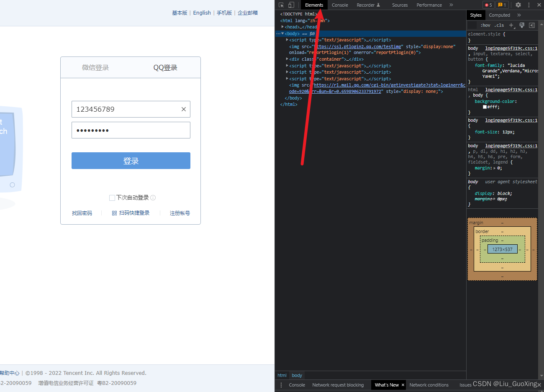Expand the first script node under body

point(287,40)
